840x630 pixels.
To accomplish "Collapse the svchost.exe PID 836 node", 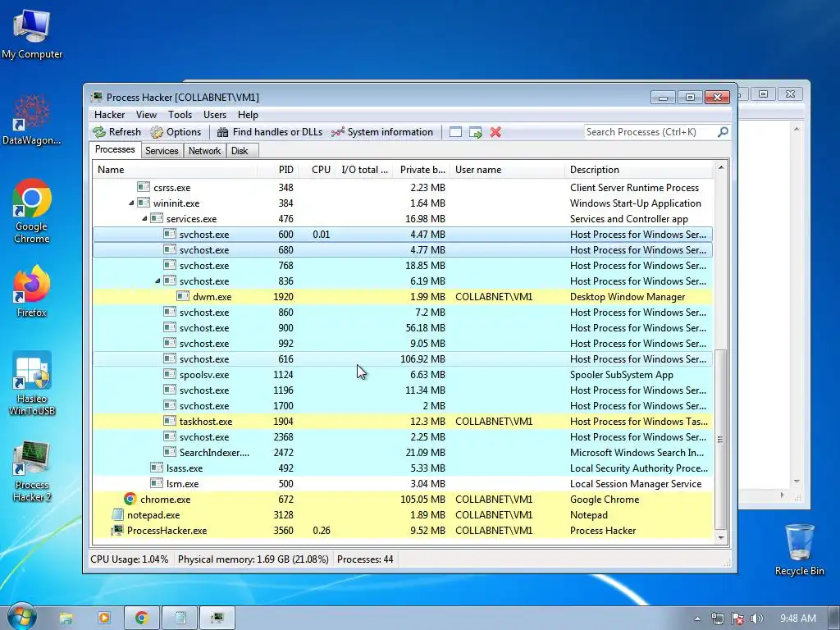I will [157, 281].
